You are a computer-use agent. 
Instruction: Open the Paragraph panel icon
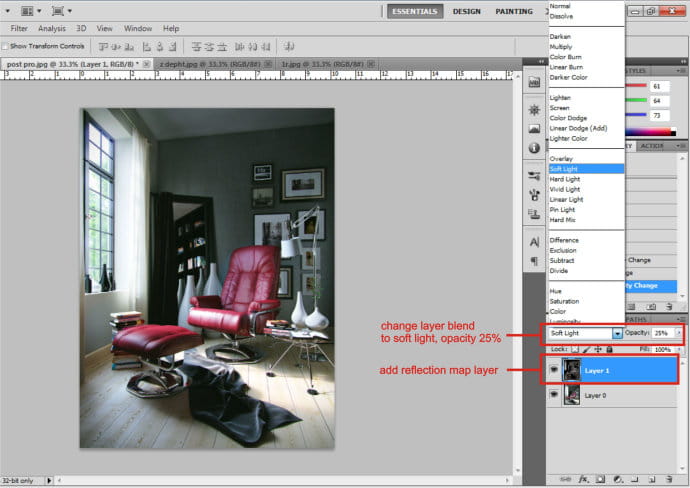[x=534, y=261]
